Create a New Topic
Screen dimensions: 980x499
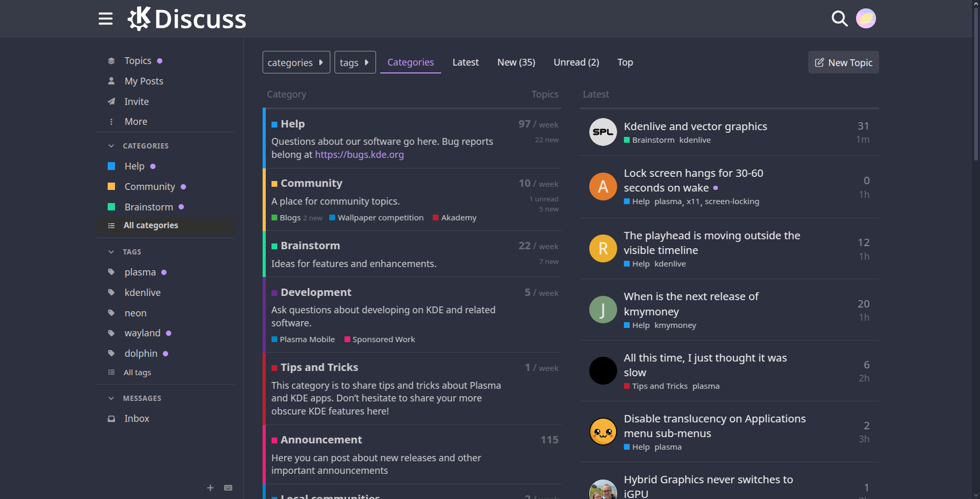pyautogui.click(x=843, y=62)
